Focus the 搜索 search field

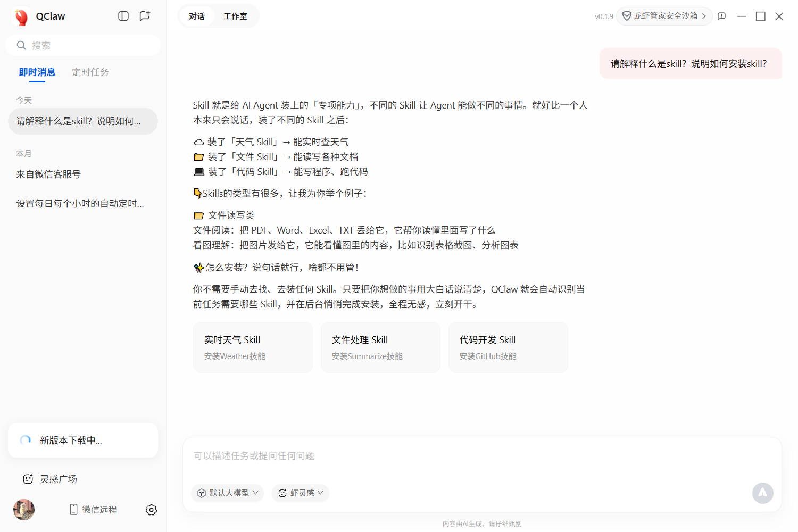83,45
